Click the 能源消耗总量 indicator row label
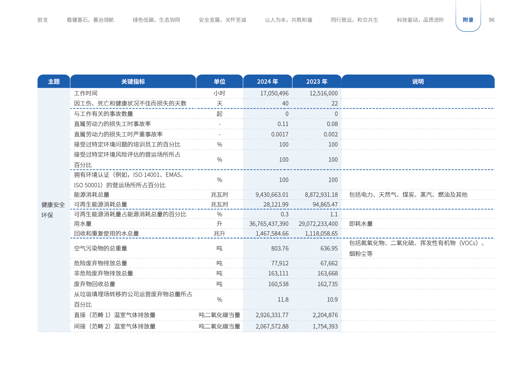Image resolution: width=532 pixels, height=392 pixels. point(92,195)
